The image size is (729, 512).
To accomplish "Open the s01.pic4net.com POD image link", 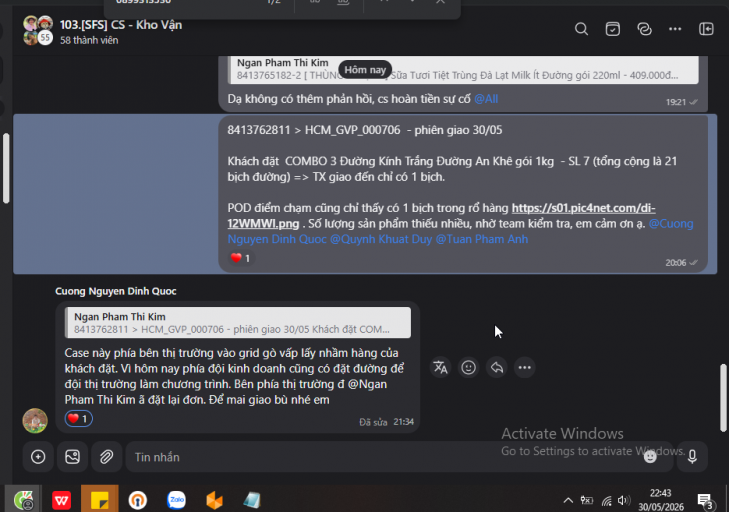I will coord(441,216).
